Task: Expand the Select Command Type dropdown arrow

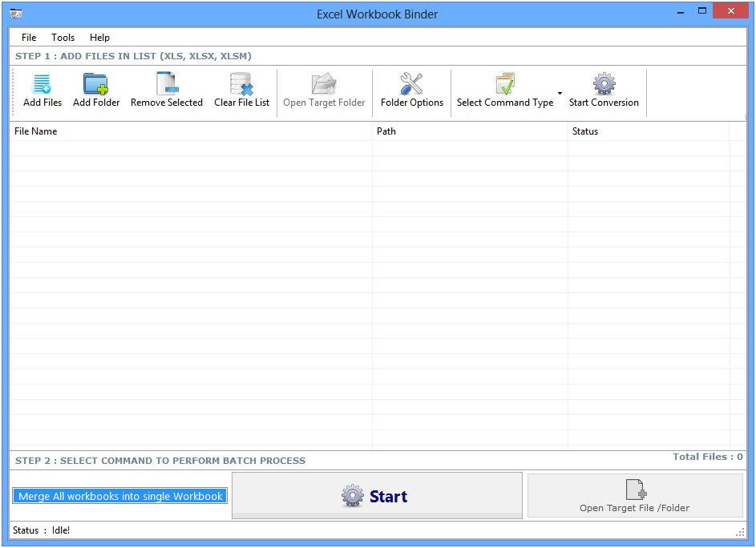Action: 560,93
